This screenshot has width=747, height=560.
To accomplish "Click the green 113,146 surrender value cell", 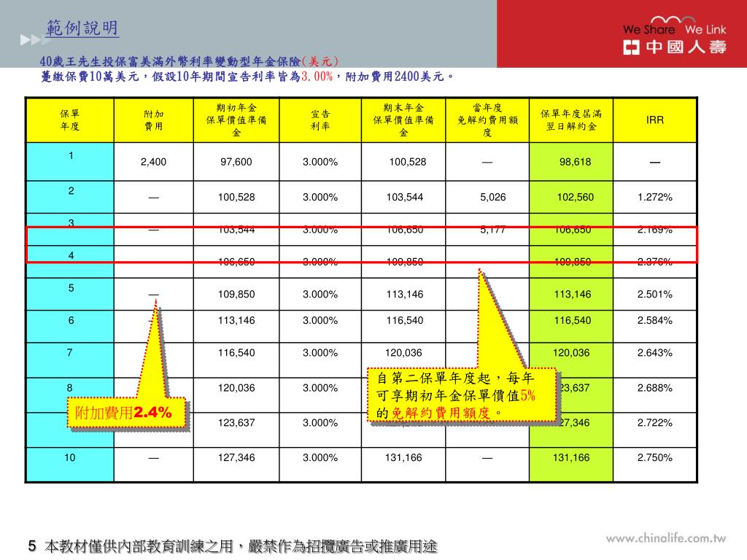I will [x=572, y=295].
